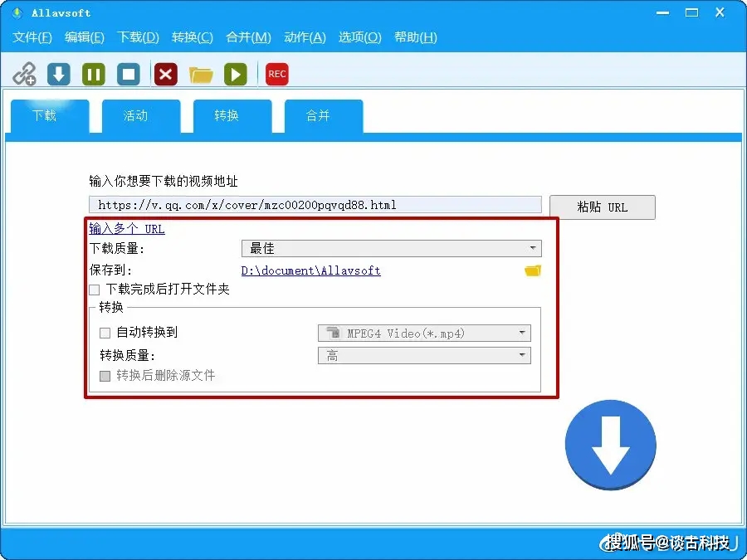Cancel the download via the red X icon

[164, 73]
